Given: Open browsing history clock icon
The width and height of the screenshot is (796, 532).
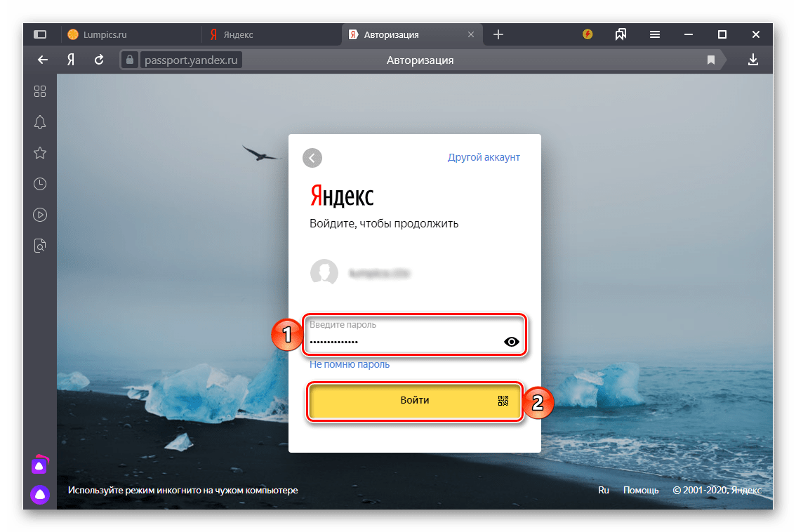Looking at the screenshot, I should pyautogui.click(x=40, y=184).
